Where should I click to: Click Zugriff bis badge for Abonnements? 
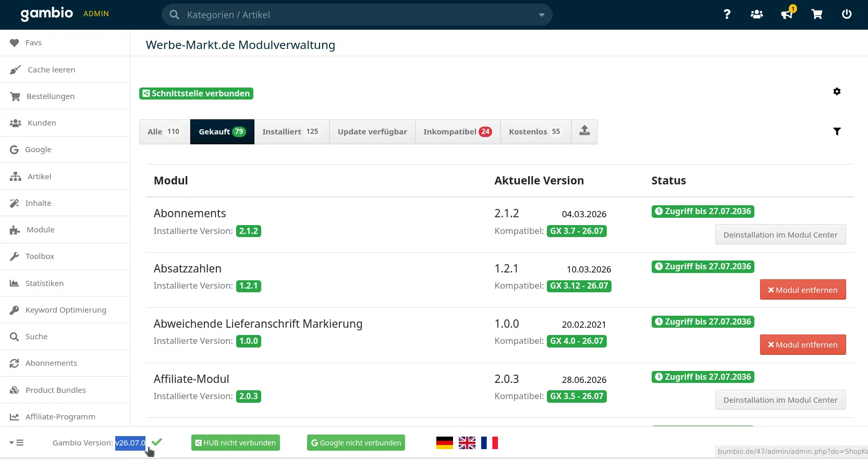[x=703, y=212]
